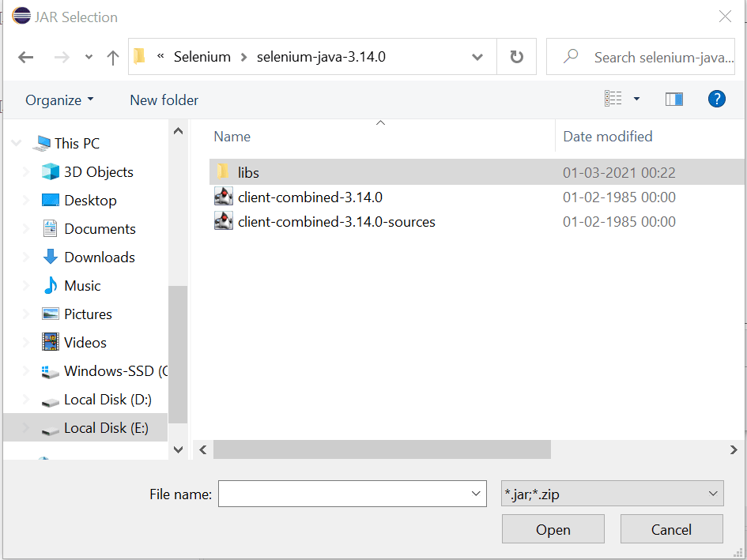Open the Organize menu
Screen dimensions: 747x560
(59, 100)
